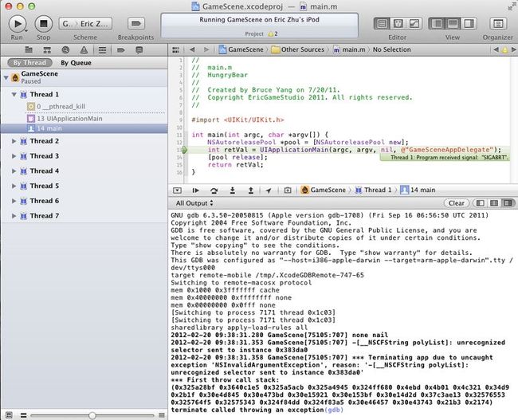The image size is (518, 420).
Task: Stop the running GameScene app
Action: 44,24
